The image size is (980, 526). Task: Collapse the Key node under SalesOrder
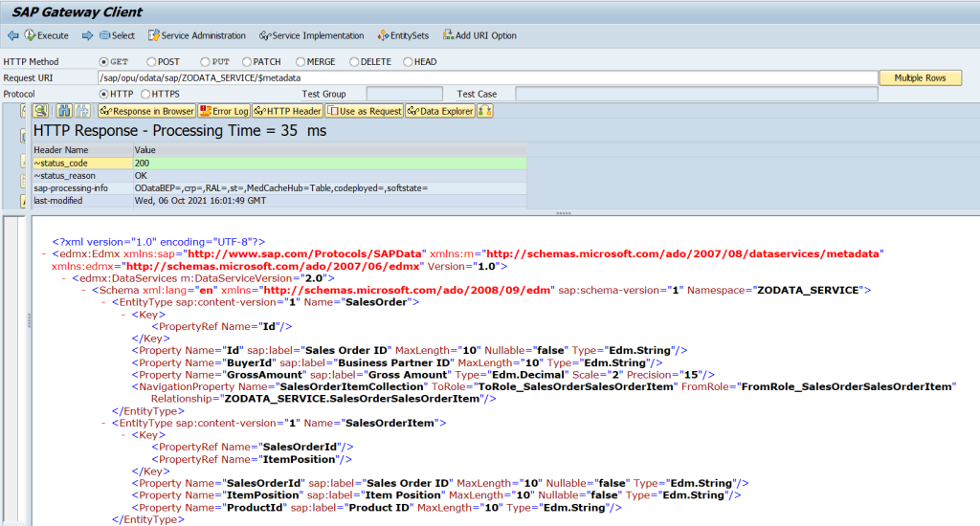[x=124, y=315]
